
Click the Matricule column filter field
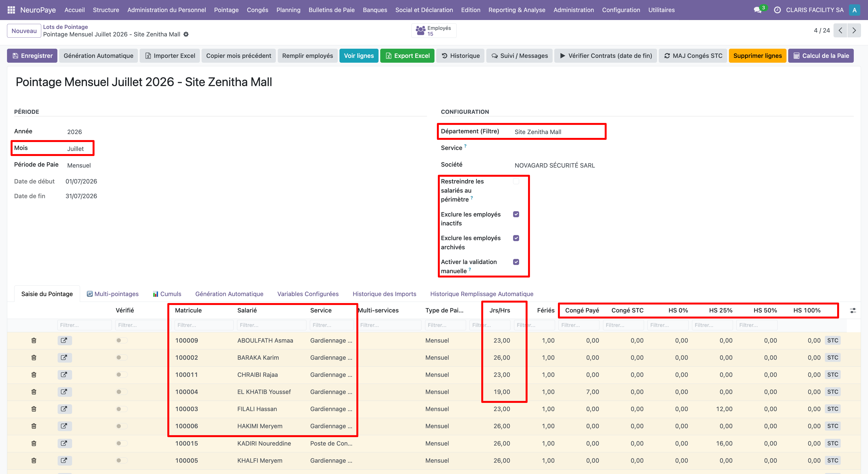click(204, 325)
